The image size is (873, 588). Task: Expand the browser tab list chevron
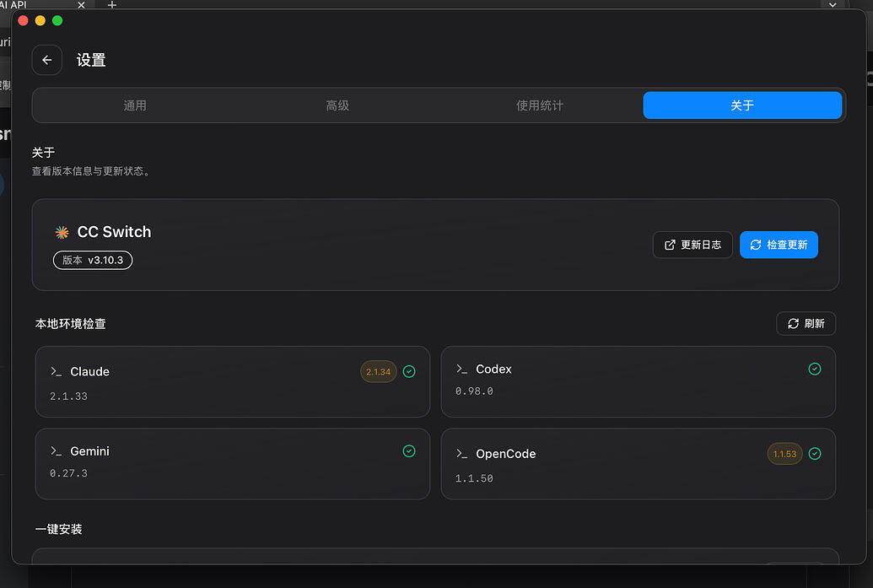point(833,4)
